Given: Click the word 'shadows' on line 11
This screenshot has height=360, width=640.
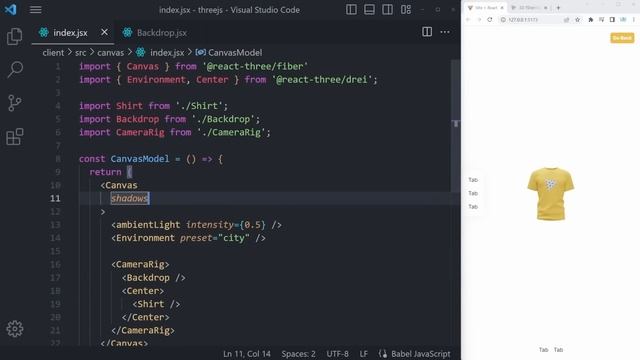Looking at the screenshot, I should coord(129,198).
